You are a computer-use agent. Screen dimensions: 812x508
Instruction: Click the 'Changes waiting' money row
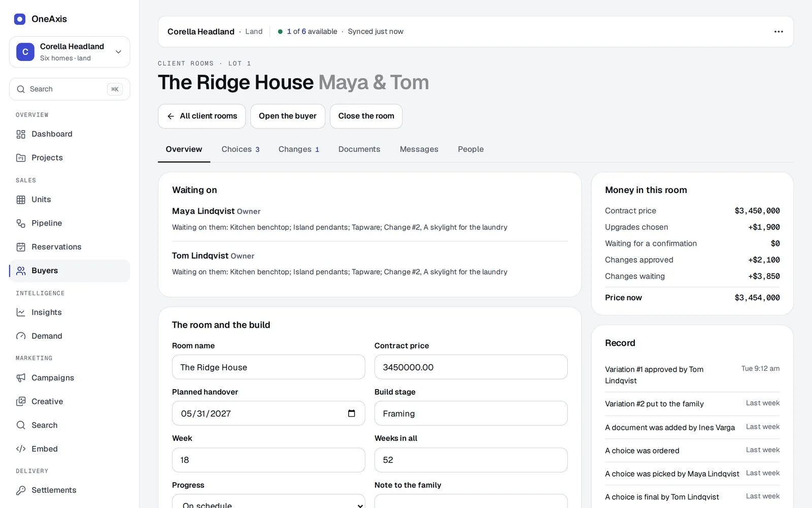tap(692, 276)
